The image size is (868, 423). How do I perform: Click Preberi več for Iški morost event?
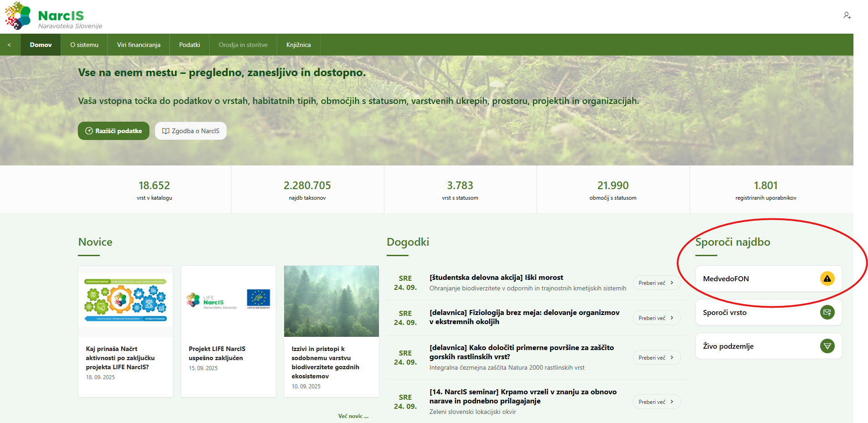click(656, 283)
